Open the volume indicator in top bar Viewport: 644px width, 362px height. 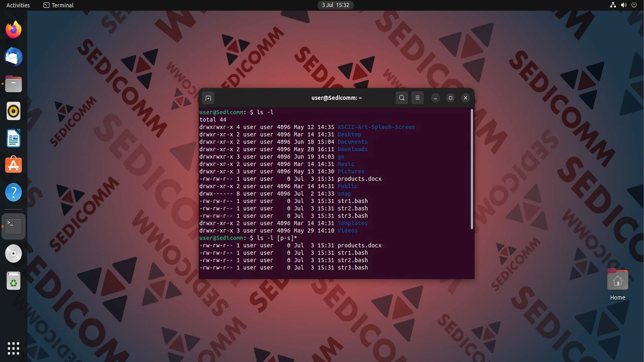[x=624, y=5]
